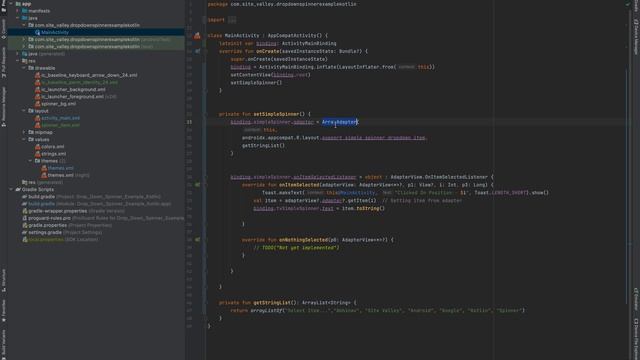This screenshot has height=360, width=640.
Task: Collapse the values folder arrow
Action: click(24, 140)
